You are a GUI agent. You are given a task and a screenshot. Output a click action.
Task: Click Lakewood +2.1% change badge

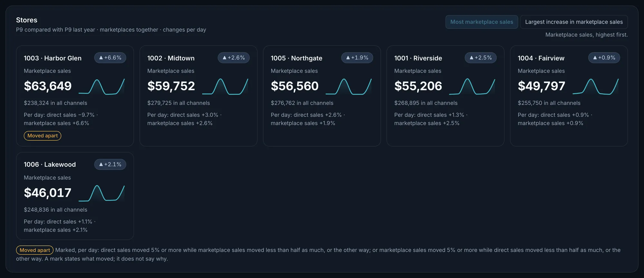point(110,164)
